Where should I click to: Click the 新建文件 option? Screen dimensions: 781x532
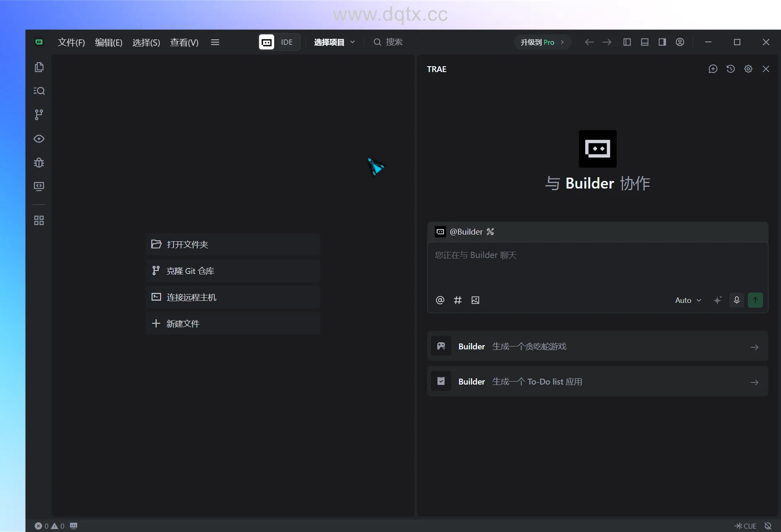[233, 323]
